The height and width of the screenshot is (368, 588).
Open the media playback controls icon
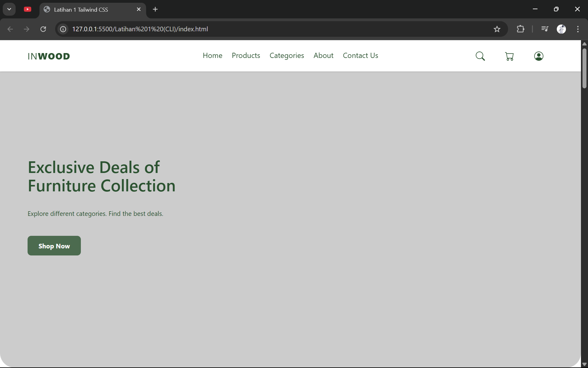[545, 29]
